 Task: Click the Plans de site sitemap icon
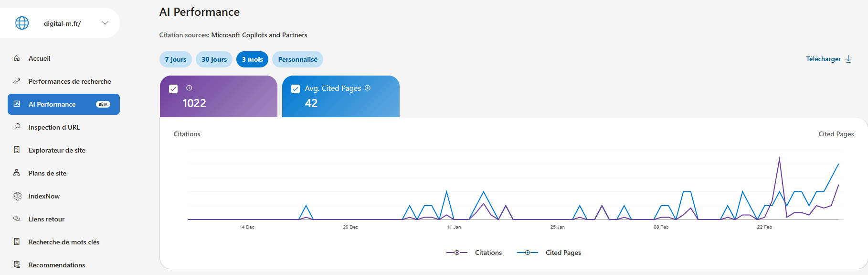coord(17,173)
